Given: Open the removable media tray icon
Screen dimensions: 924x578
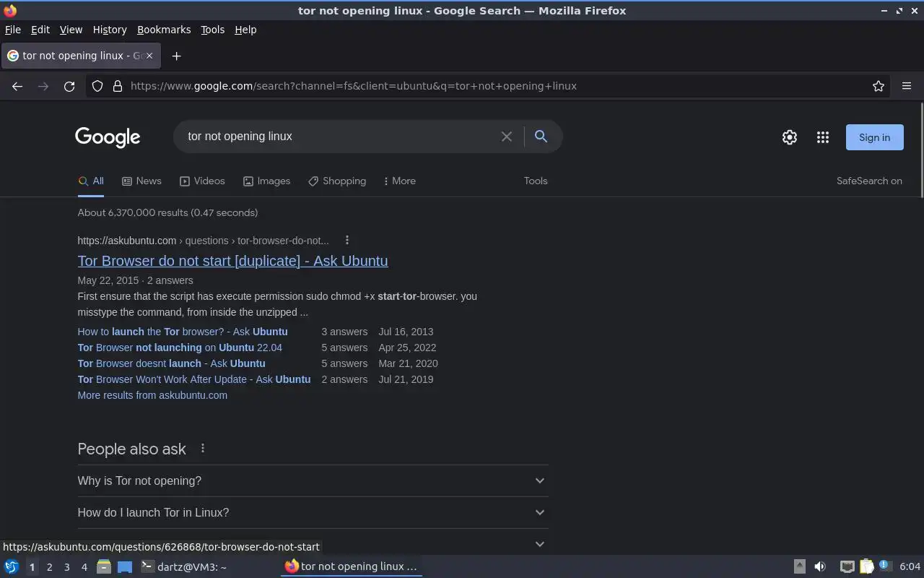Looking at the screenshot, I should [800, 566].
